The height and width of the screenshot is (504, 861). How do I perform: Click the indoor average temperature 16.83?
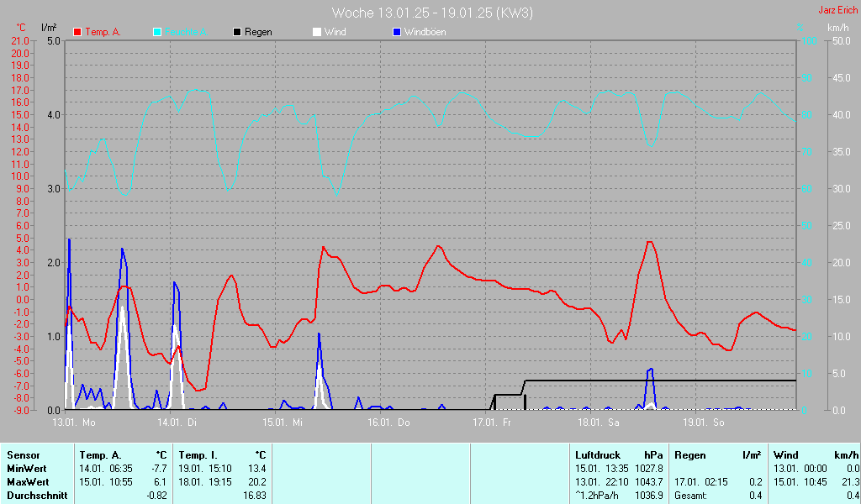click(x=254, y=496)
